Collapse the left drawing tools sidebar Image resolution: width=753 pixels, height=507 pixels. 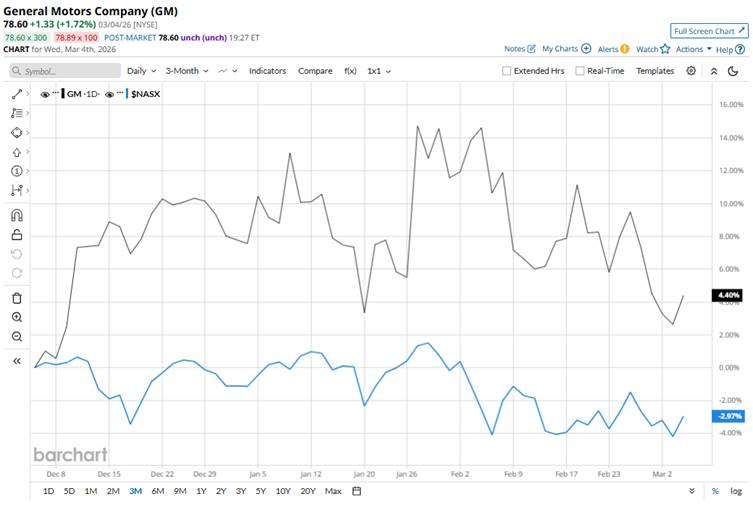(17, 360)
